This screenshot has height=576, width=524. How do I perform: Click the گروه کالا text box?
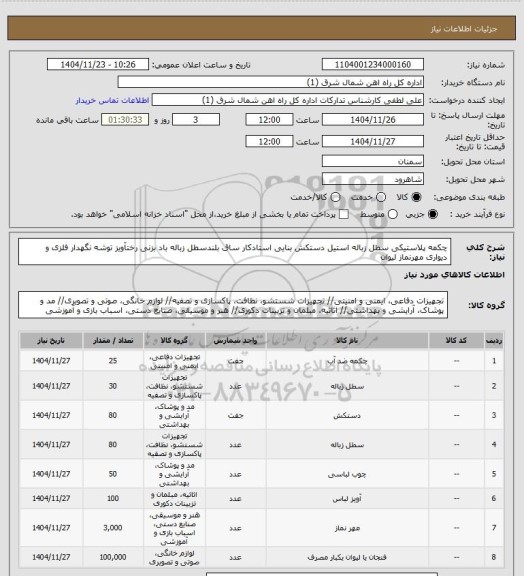point(233,305)
